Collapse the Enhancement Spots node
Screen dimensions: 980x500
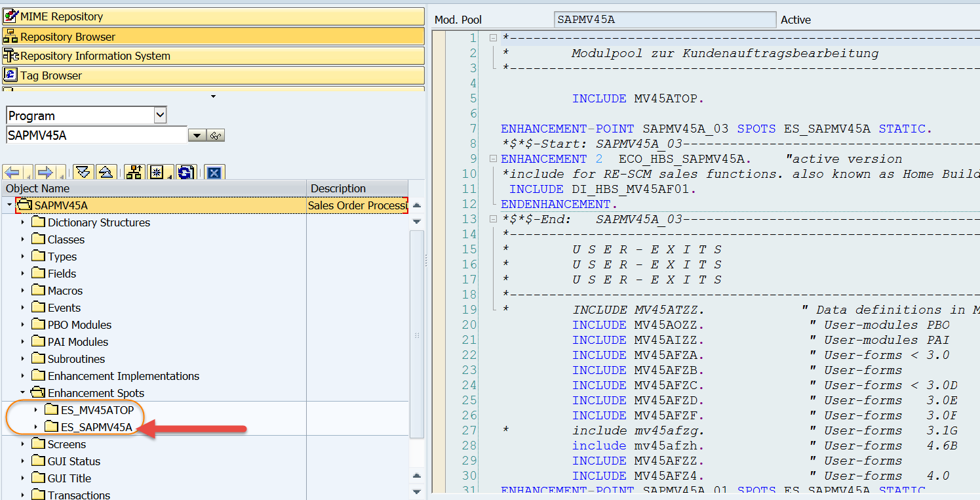(23, 393)
